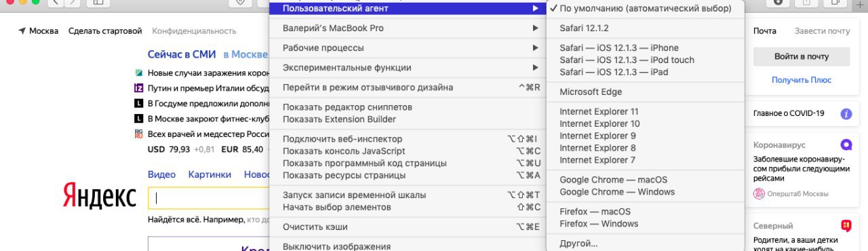
Task: Click the source icon before Путин и премьер Италии
Action: click(x=138, y=88)
